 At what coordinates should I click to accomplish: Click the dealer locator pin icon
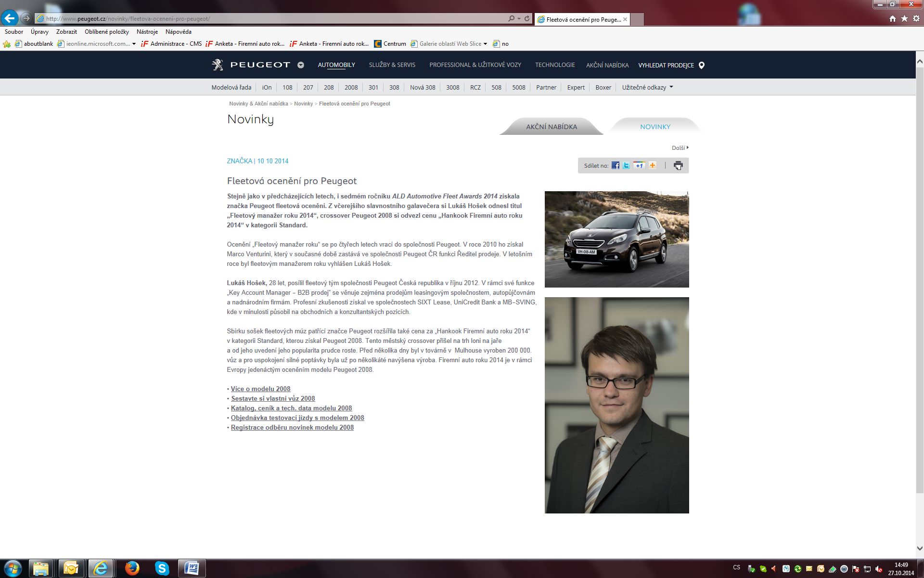pyautogui.click(x=702, y=65)
